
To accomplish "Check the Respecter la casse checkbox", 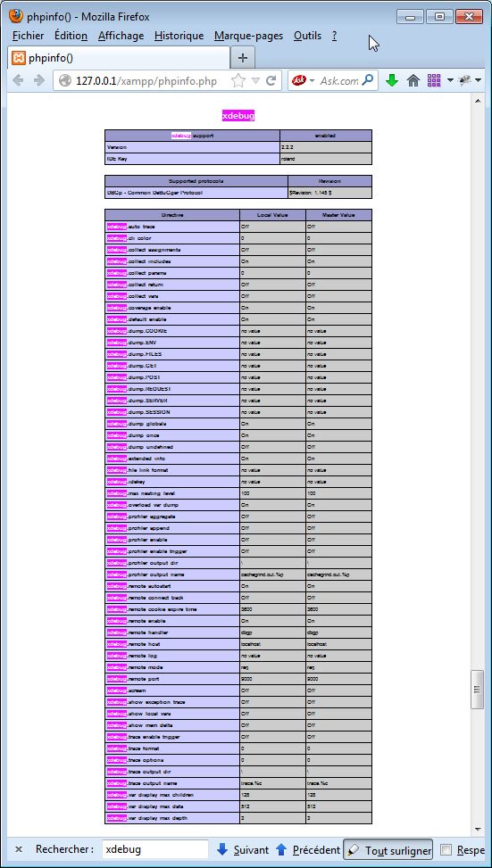I will pos(446,850).
